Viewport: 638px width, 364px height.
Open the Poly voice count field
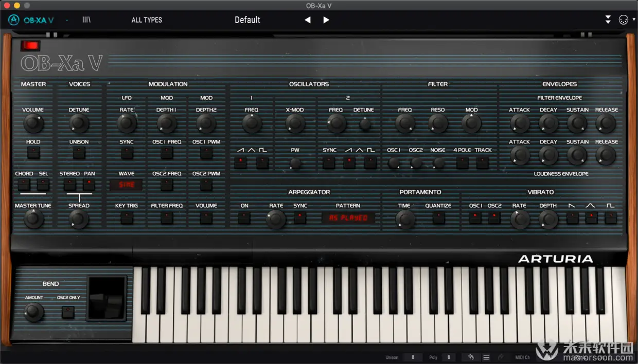pyautogui.click(x=448, y=357)
